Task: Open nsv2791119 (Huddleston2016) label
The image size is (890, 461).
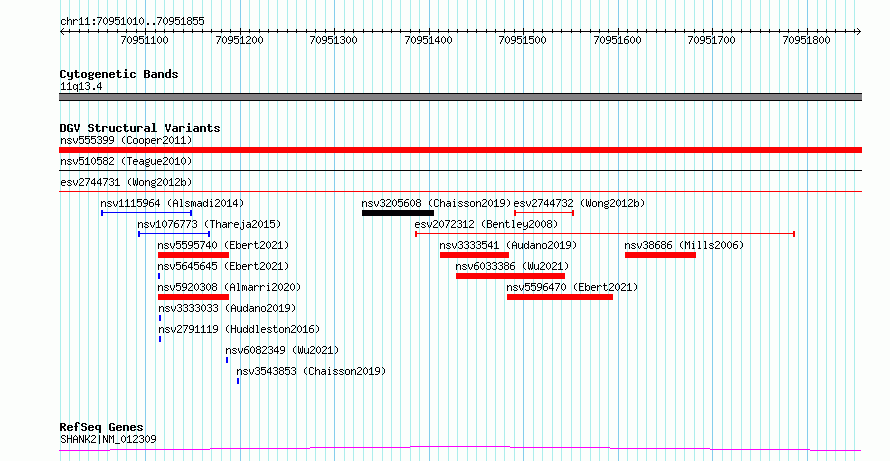Action: pyautogui.click(x=239, y=329)
